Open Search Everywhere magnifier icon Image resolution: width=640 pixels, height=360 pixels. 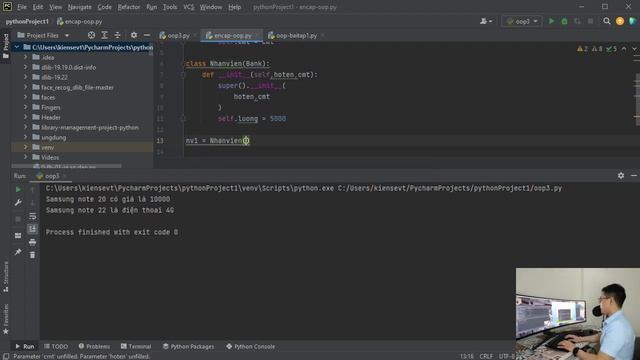(x=607, y=21)
